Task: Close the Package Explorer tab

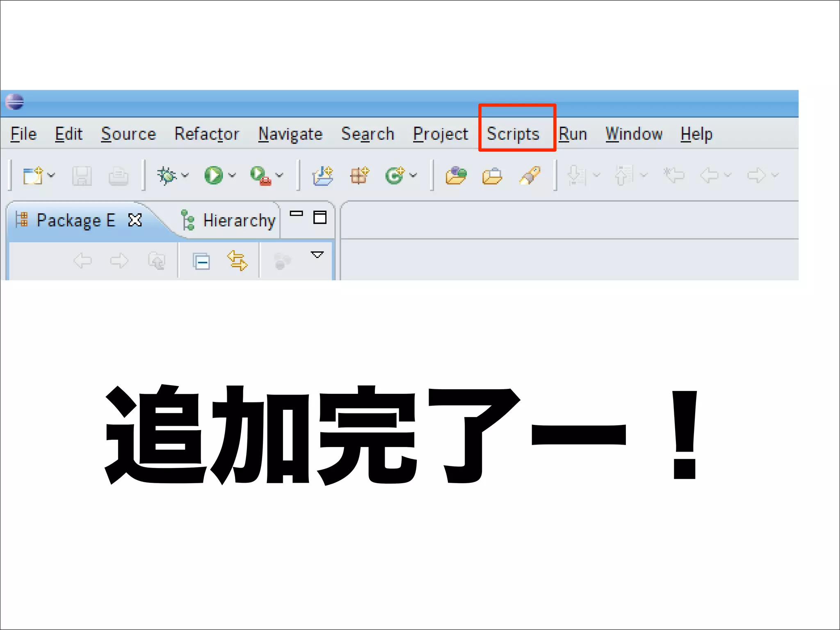Action: click(x=135, y=220)
